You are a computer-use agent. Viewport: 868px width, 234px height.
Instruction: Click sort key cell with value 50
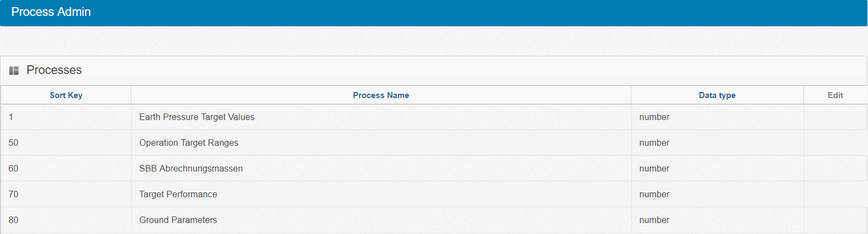pyautogui.click(x=13, y=143)
